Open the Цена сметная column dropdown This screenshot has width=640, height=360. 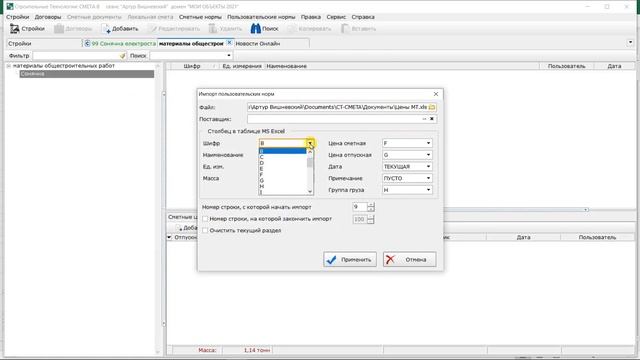pyautogui.click(x=428, y=143)
